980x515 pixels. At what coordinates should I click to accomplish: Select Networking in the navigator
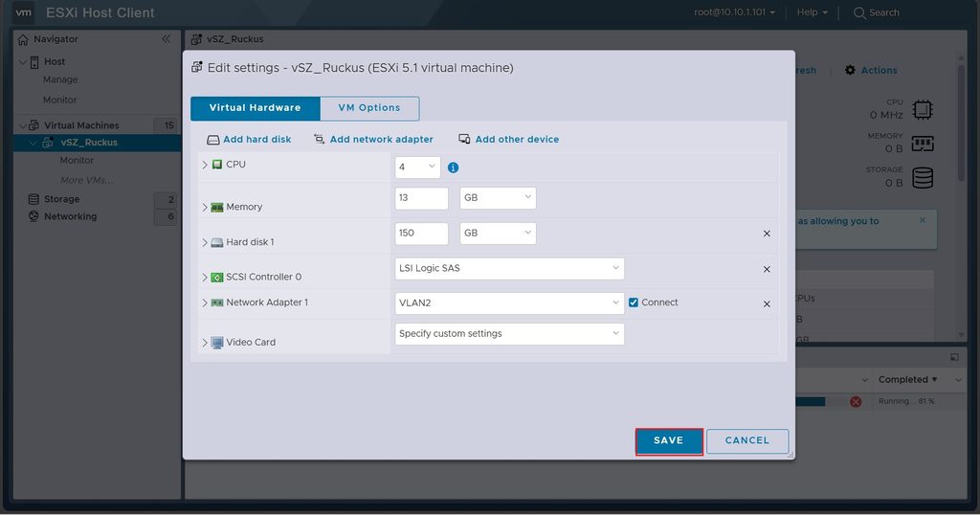(x=71, y=217)
